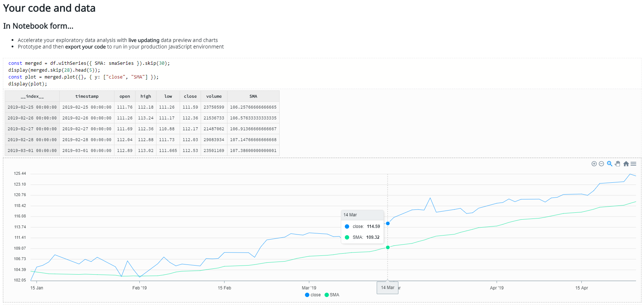Click the 14 Mar x-axis tooltip label

pyautogui.click(x=388, y=288)
